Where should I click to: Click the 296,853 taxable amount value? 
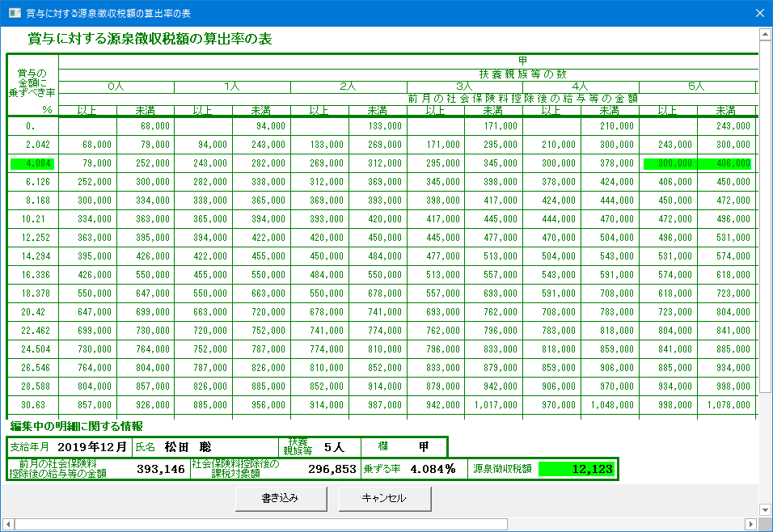pos(332,469)
